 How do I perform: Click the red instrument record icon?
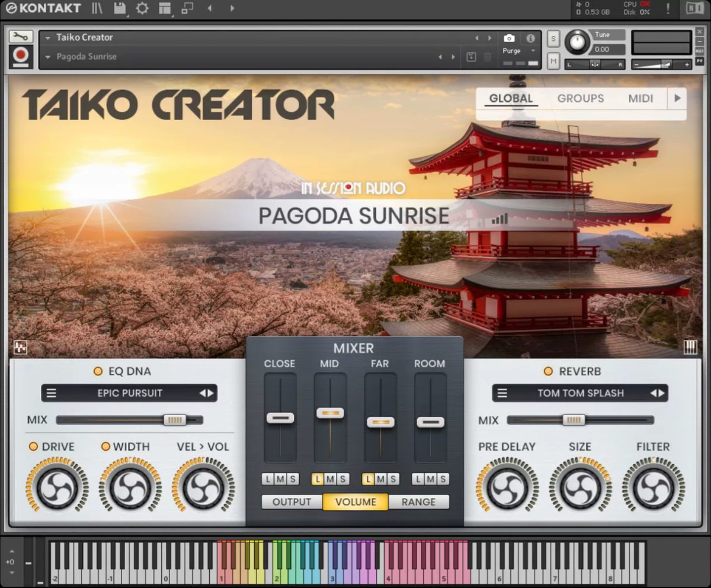click(21, 56)
